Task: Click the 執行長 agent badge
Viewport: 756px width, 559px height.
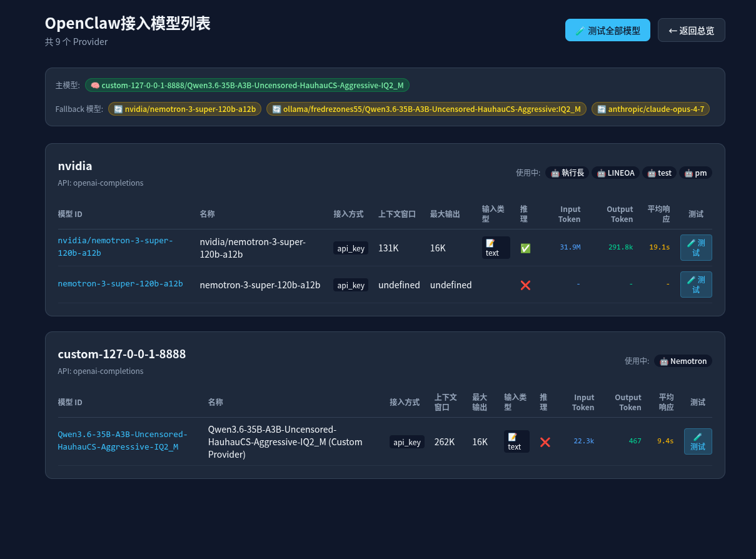Action: [567, 173]
